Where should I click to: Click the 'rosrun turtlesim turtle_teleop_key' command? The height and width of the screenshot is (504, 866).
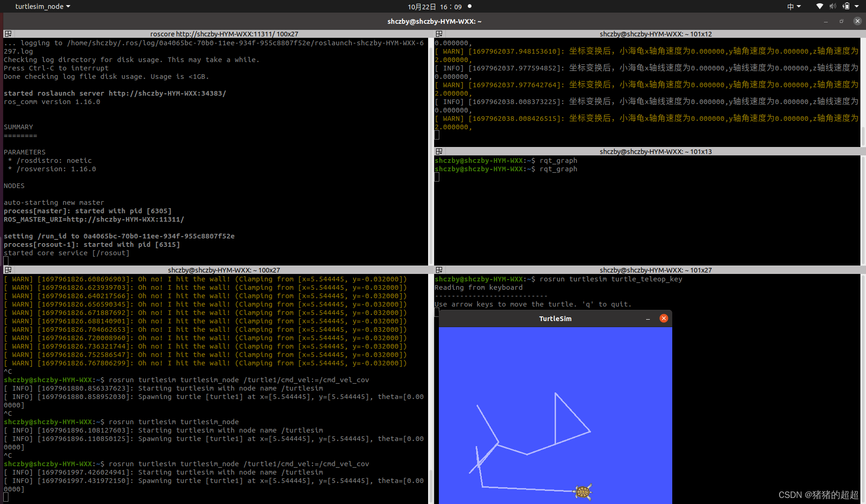611,279
